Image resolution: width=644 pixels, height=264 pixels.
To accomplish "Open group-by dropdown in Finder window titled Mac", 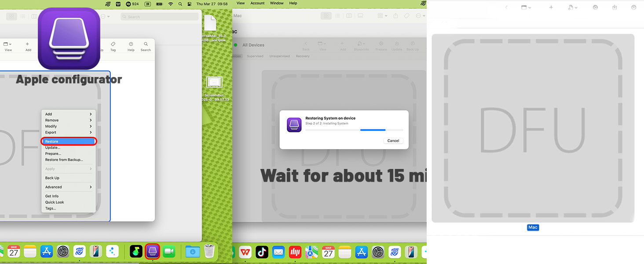I will (383, 15).
